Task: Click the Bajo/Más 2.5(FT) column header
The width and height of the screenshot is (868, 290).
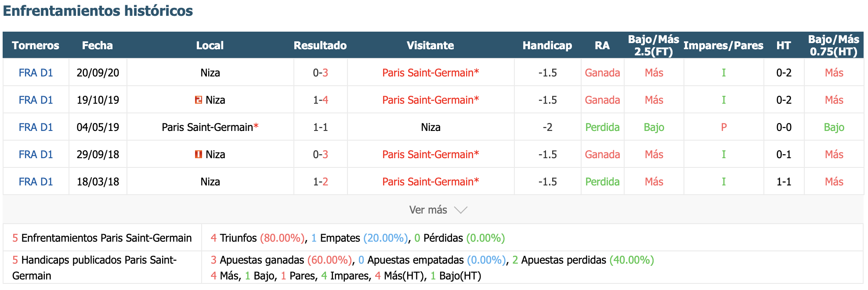Action: pyautogui.click(x=654, y=45)
